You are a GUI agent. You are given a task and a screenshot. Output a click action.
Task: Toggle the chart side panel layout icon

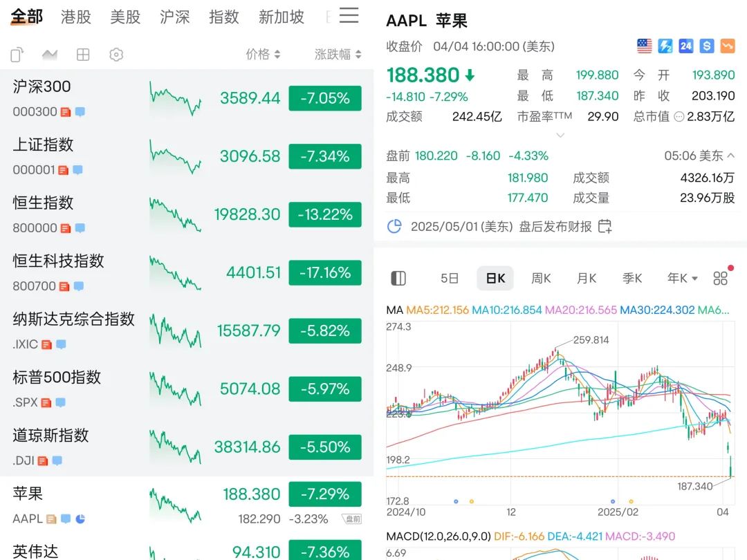(x=398, y=278)
